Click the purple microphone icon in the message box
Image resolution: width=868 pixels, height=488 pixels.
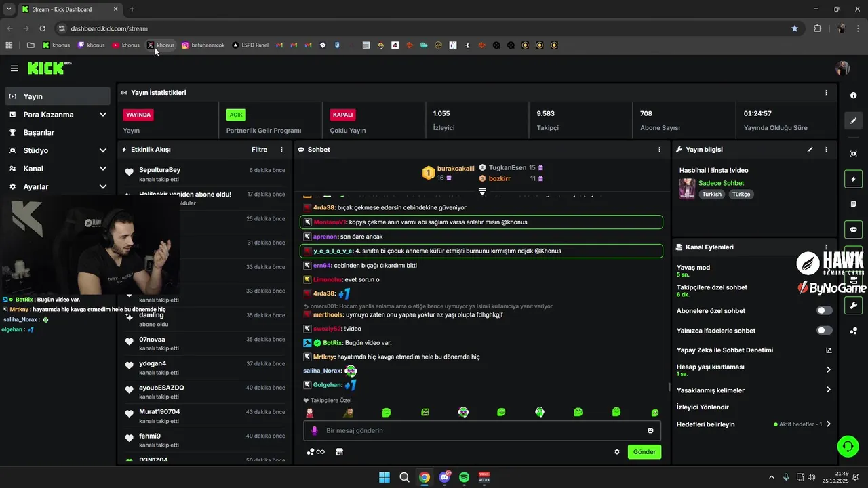pos(314,430)
